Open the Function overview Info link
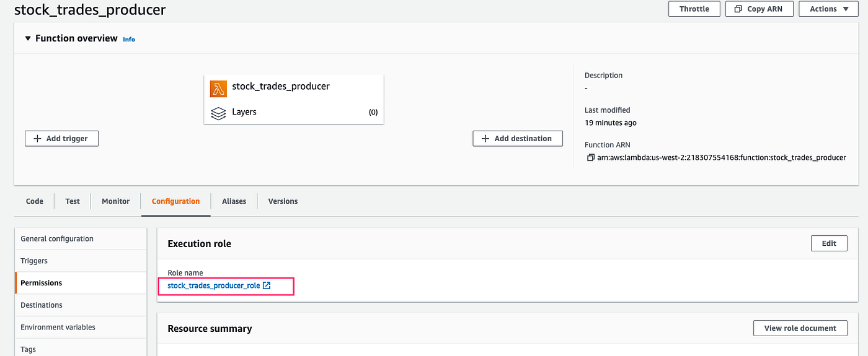The image size is (868, 356). coord(129,39)
